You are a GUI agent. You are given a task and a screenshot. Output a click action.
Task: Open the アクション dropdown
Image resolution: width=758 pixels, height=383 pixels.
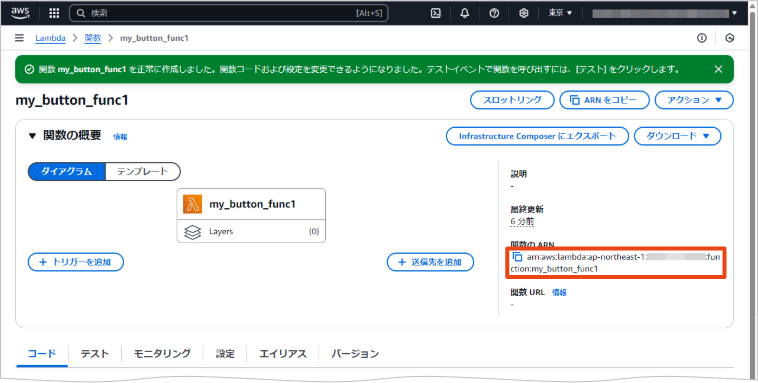(x=694, y=100)
